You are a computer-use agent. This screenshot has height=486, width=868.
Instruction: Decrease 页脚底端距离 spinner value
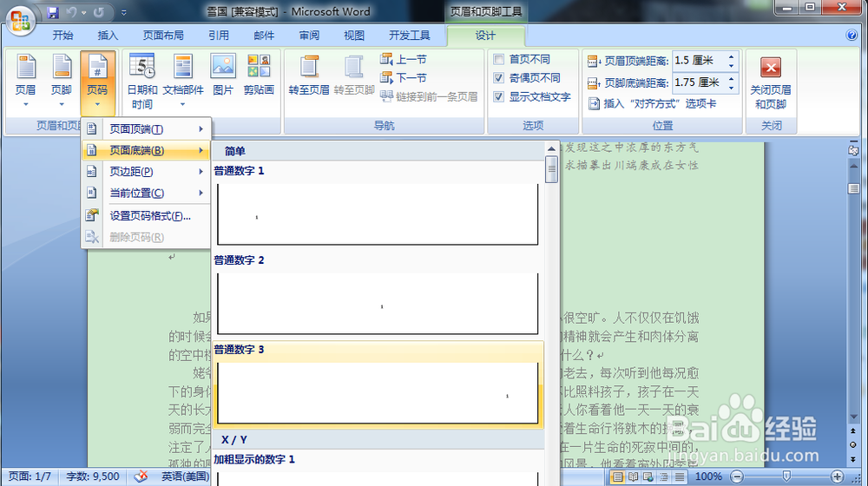(731, 87)
